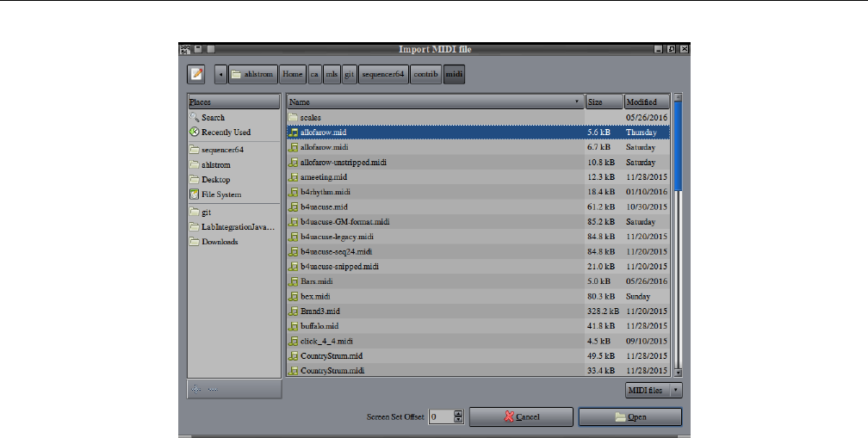This screenshot has width=868, height=438.
Task: Go to the sequencer64 path segment
Action: click(x=383, y=74)
